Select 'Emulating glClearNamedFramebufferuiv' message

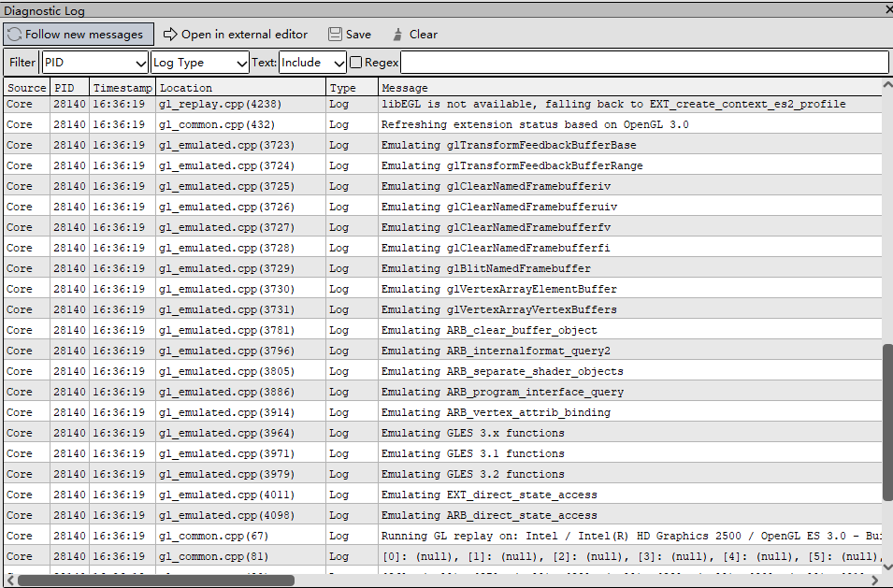tap(499, 207)
